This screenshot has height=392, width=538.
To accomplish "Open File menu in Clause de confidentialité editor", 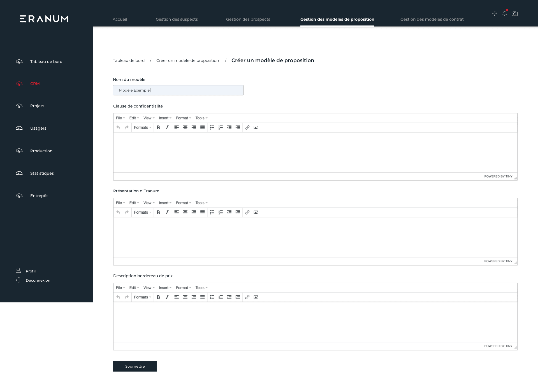I will pos(120,118).
